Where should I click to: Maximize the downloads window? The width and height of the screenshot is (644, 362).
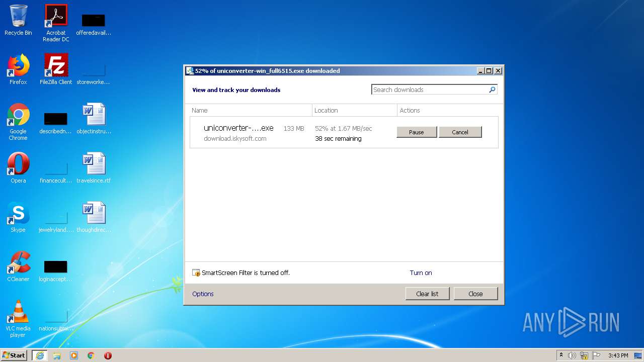489,71
